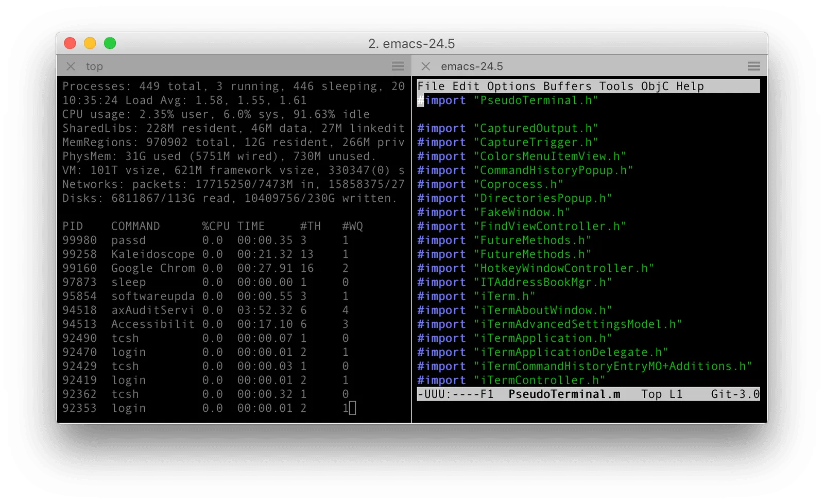Image resolution: width=824 pixels, height=504 pixels.
Task: Click the axAuditServi process row
Action: pos(206,310)
